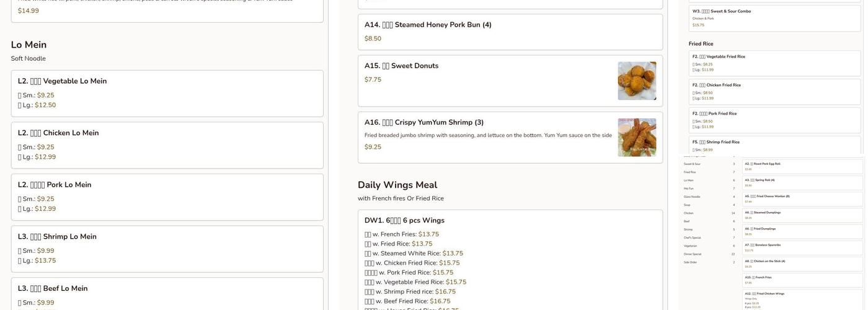This screenshot has width=868, height=310.
Task: Click the Crispy YumYum Shrimp photo
Action: click(x=637, y=137)
